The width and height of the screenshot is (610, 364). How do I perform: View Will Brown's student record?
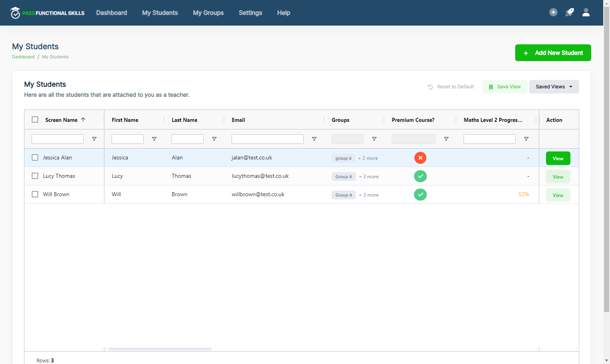558,195
